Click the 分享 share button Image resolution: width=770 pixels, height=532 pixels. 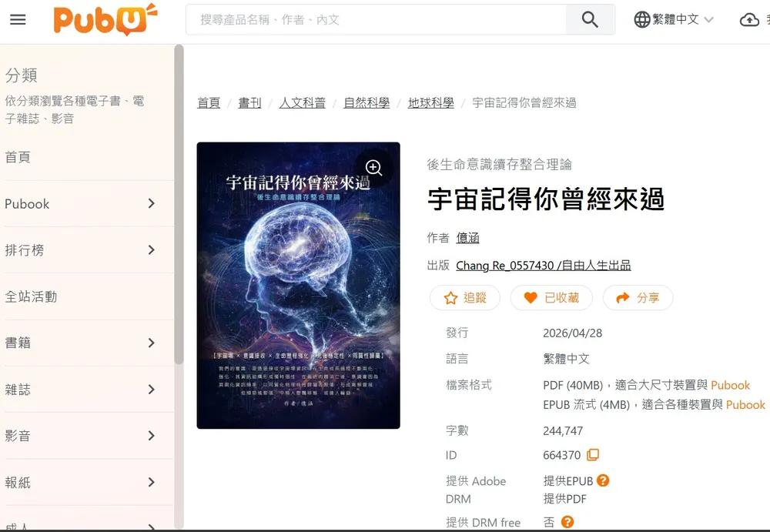click(x=638, y=298)
